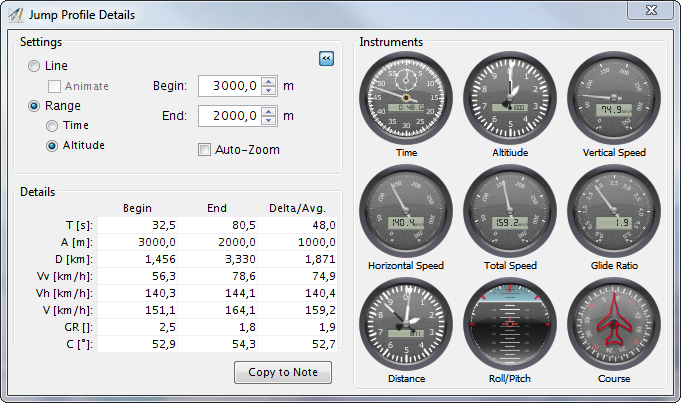Click the Course heading indicator
Image resolution: width=681 pixels, height=403 pixels.
(x=614, y=325)
